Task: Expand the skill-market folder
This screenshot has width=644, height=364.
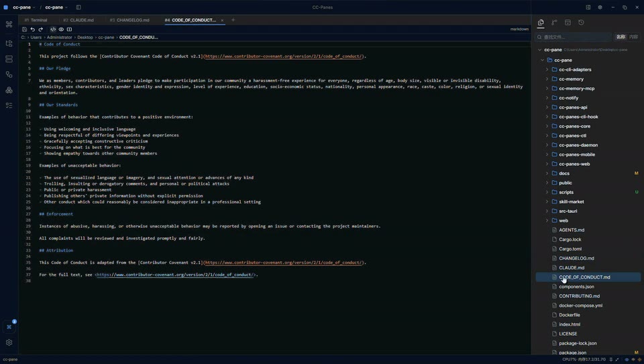Action: pos(547,201)
